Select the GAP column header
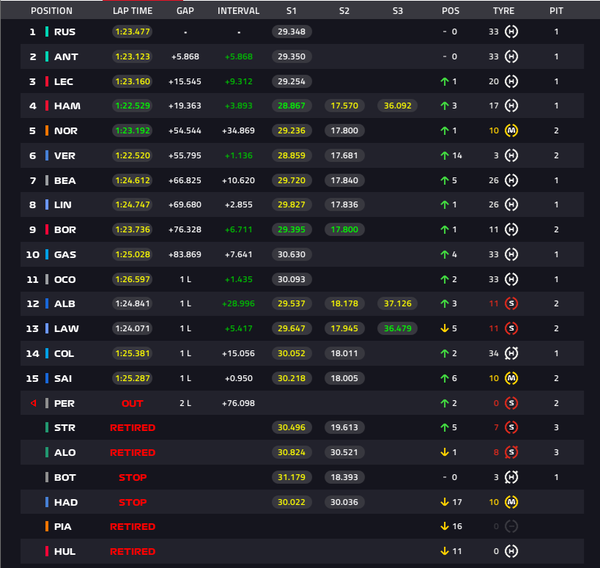The image size is (600, 568). pos(185,11)
